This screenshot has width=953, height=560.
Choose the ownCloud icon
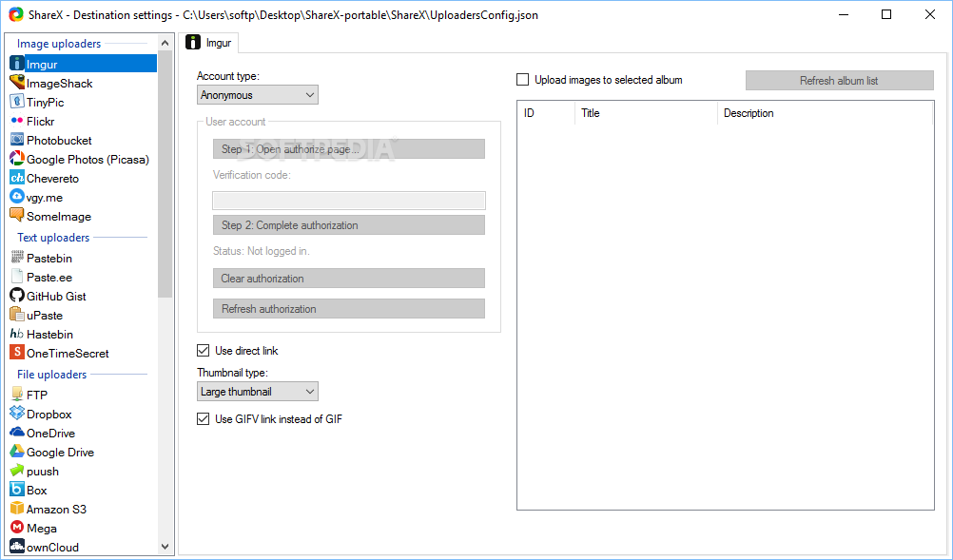click(x=17, y=546)
